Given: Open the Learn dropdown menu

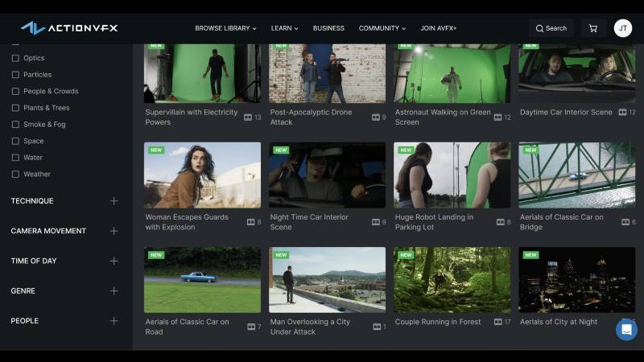Looking at the screenshot, I should [x=284, y=28].
